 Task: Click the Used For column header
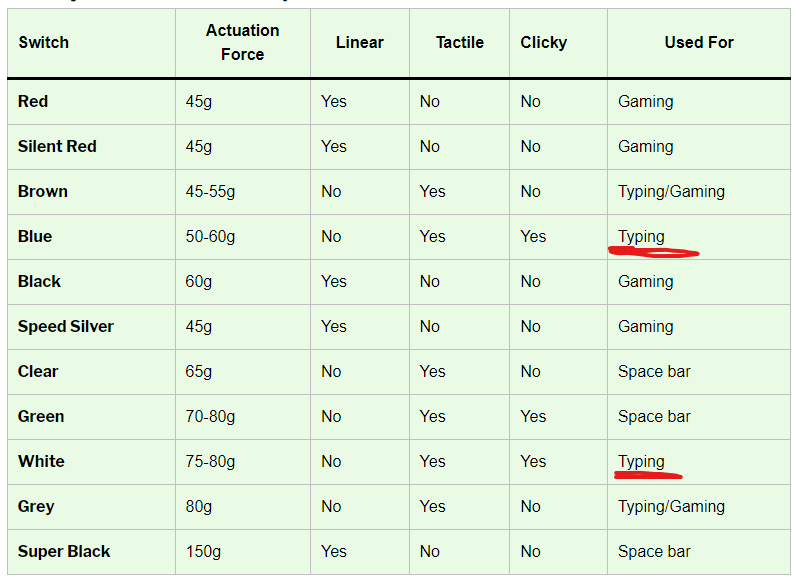(x=698, y=42)
